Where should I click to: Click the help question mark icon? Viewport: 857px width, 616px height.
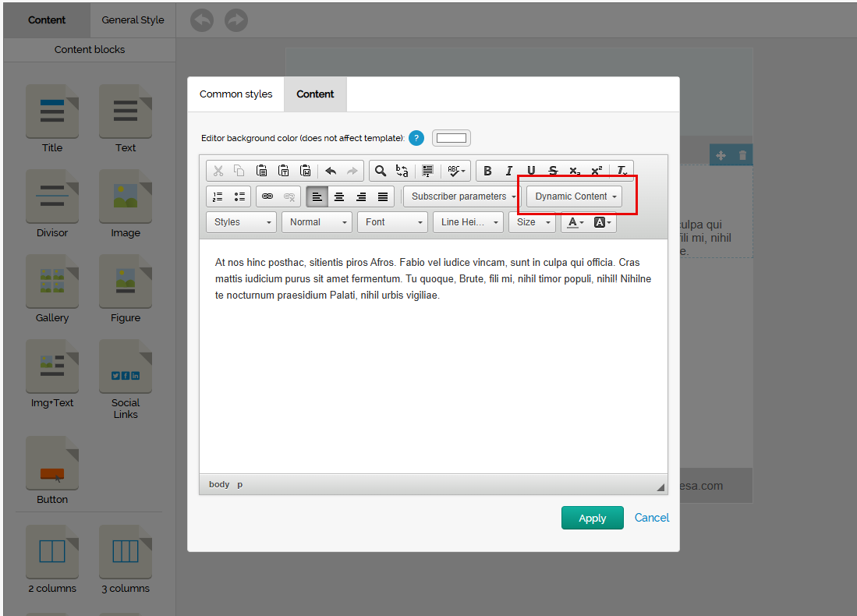(416, 138)
